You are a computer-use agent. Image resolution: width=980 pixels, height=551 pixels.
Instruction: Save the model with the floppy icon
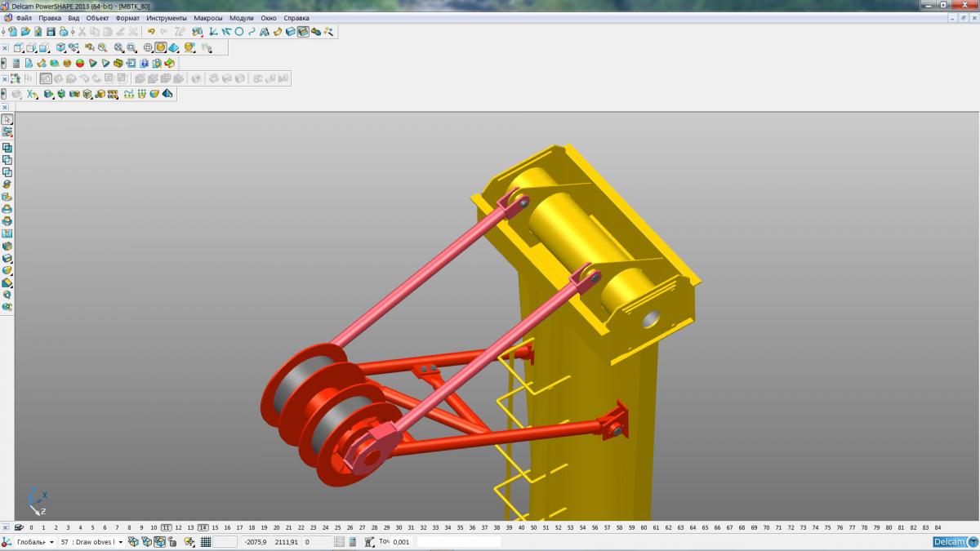(51, 32)
